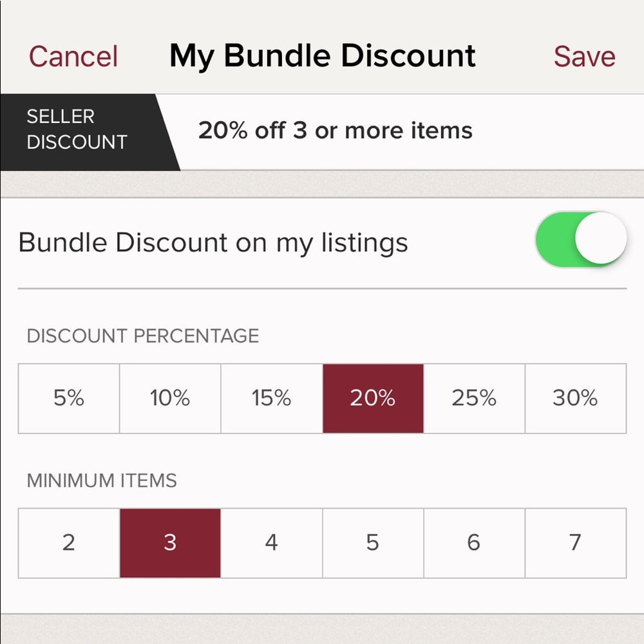Click the My Bundle Discount title
The height and width of the screenshot is (644, 644).
click(322, 56)
